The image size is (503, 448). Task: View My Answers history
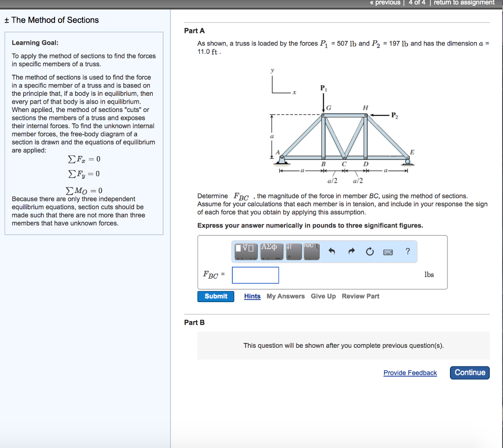point(285,296)
